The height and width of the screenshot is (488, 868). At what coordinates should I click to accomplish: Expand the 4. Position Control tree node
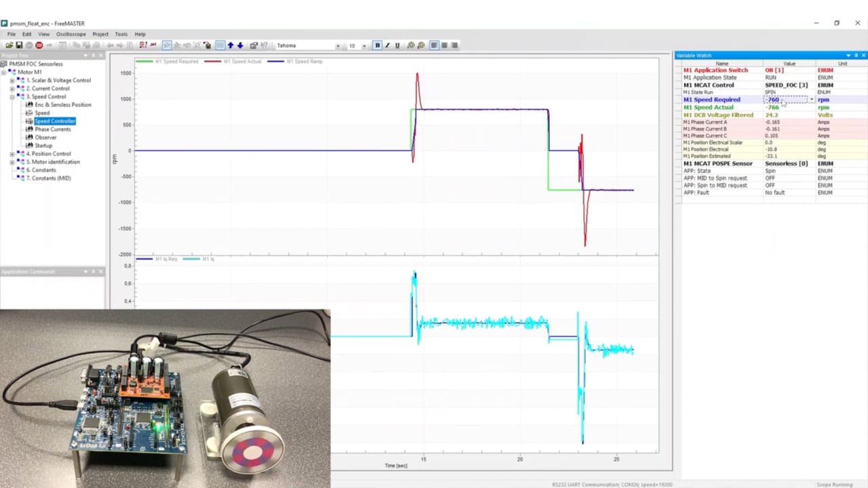click(12, 154)
